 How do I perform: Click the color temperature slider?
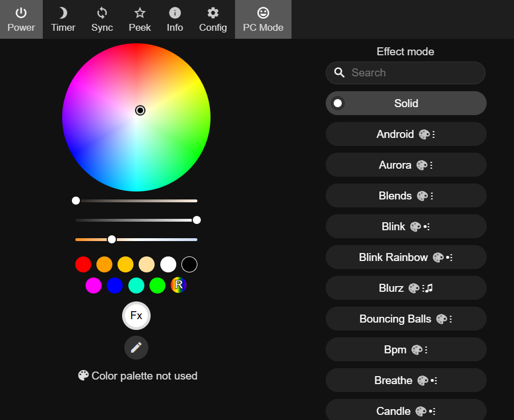[x=136, y=239]
